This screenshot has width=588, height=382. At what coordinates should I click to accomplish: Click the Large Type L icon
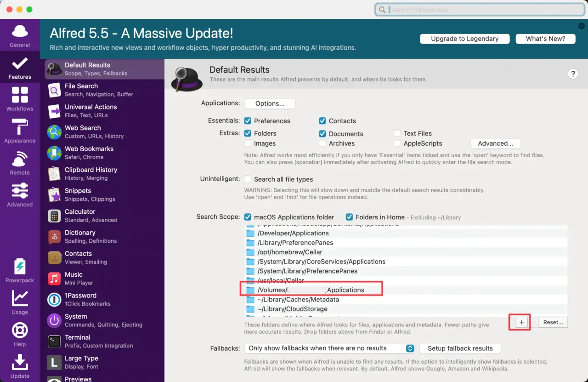click(x=54, y=362)
